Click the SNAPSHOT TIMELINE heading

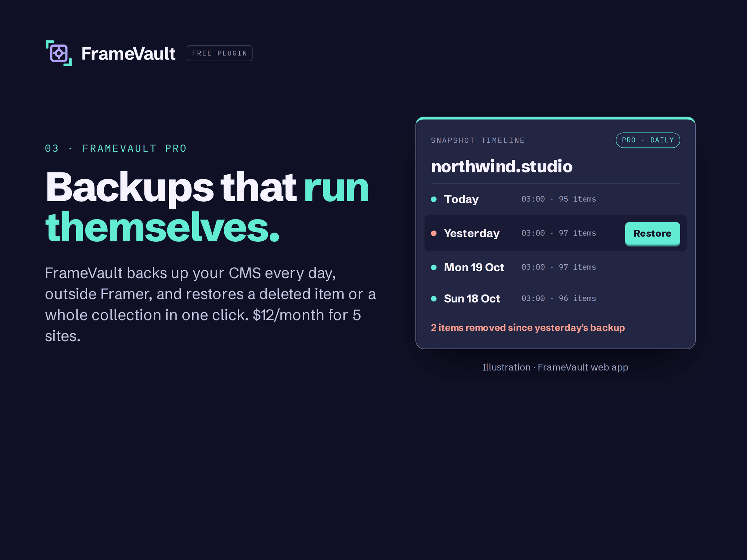click(x=478, y=140)
